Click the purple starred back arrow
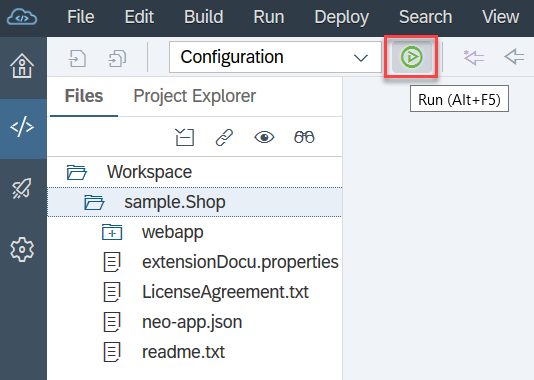The width and height of the screenshot is (534, 380). tap(474, 57)
